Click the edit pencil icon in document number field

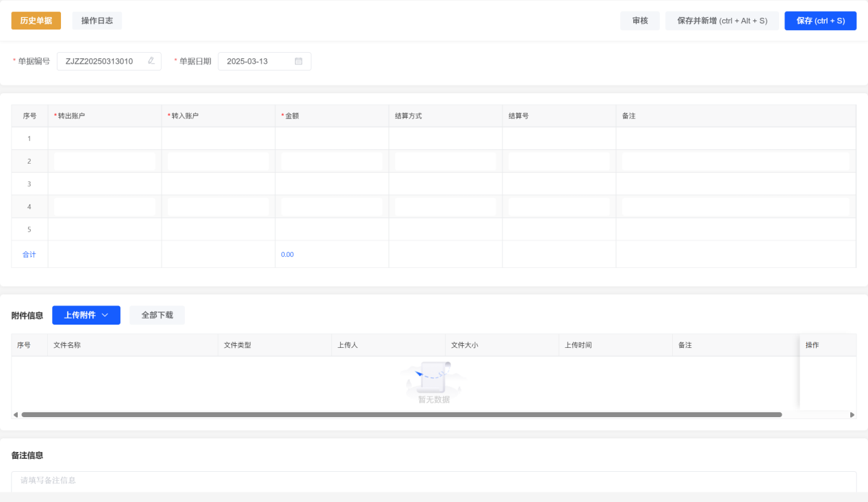coord(151,61)
